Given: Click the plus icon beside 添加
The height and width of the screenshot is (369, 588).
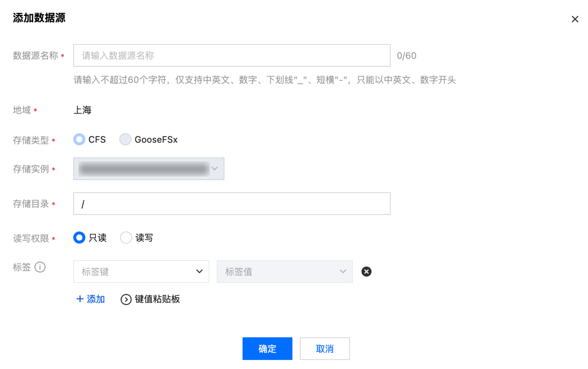Looking at the screenshot, I should click(x=80, y=299).
